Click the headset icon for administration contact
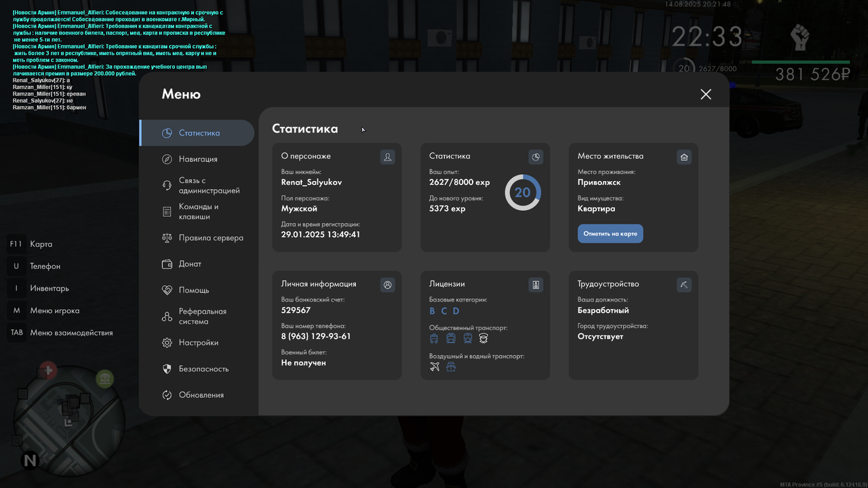Screen dimensions: 868x488 point(167,185)
